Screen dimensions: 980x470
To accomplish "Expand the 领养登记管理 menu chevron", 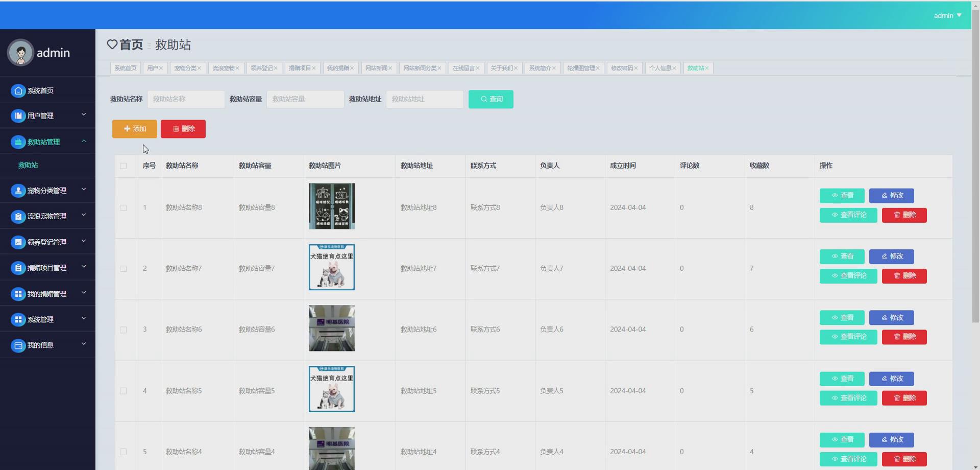I will pyautogui.click(x=84, y=241).
